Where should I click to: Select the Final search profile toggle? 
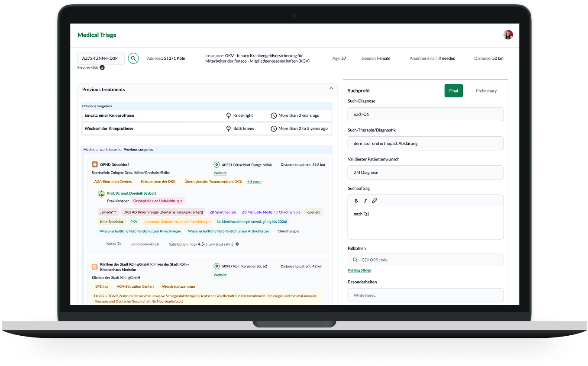click(453, 91)
